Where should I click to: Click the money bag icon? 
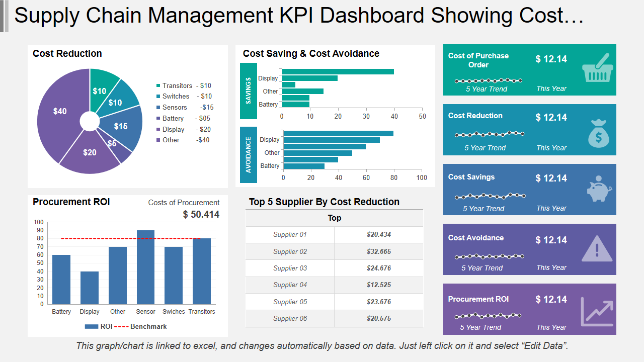click(x=598, y=133)
